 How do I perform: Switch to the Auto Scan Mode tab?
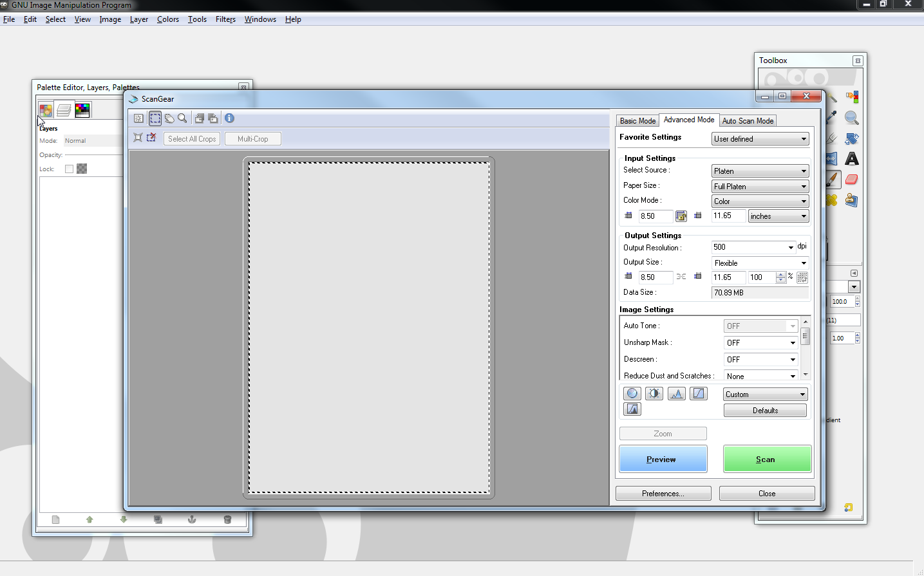748,121
